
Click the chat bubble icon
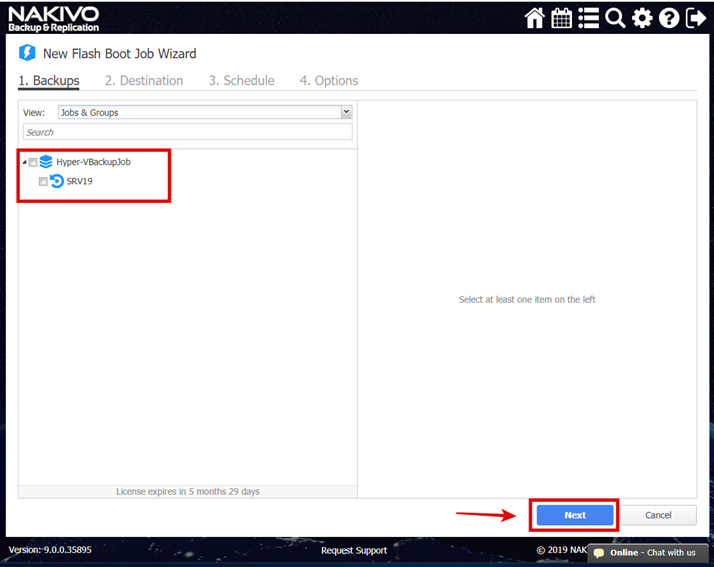pos(599,553)
